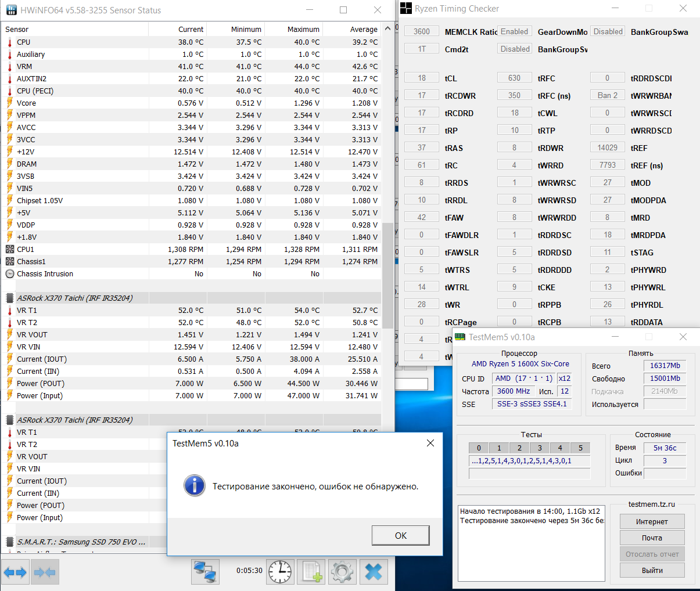
Task: Click the Cmd2t 1T value field
Action: pyautogui.click(x=422, y=49)
